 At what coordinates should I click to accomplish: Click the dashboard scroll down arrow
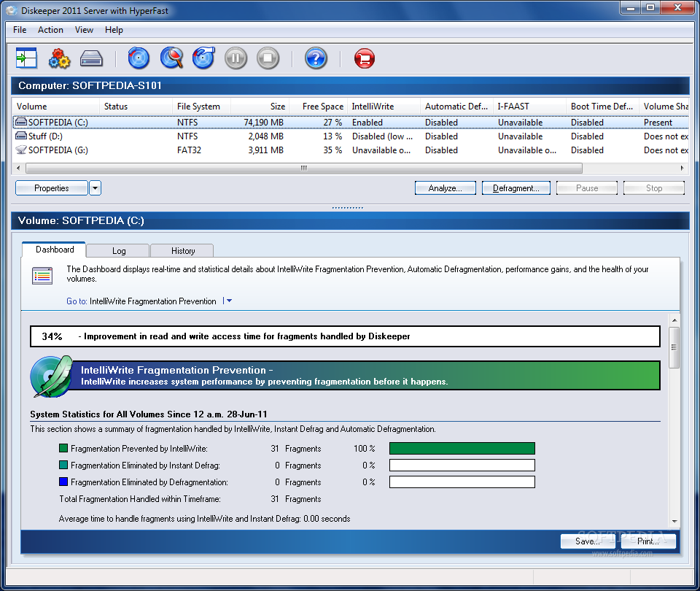(674, 521)
